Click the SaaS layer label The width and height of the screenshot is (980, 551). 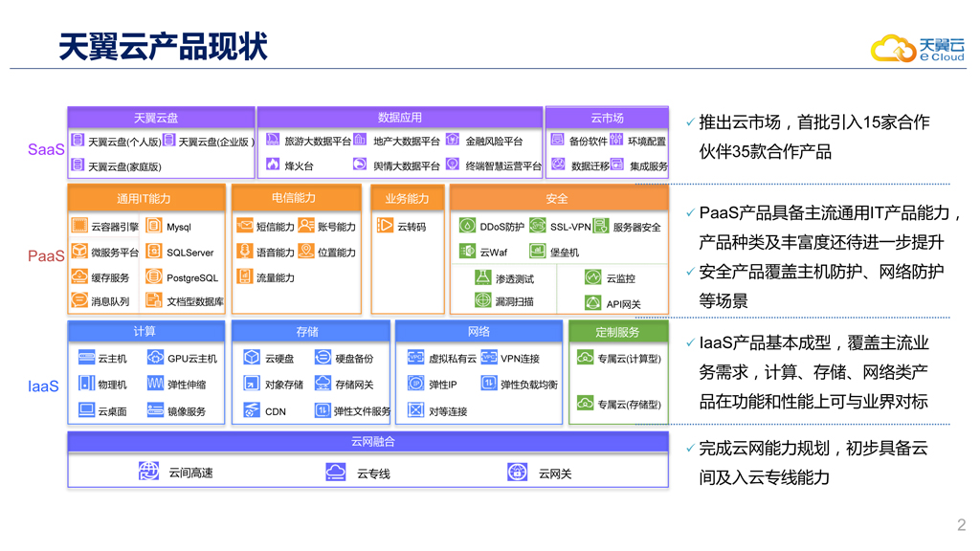[x=46, y=149]
